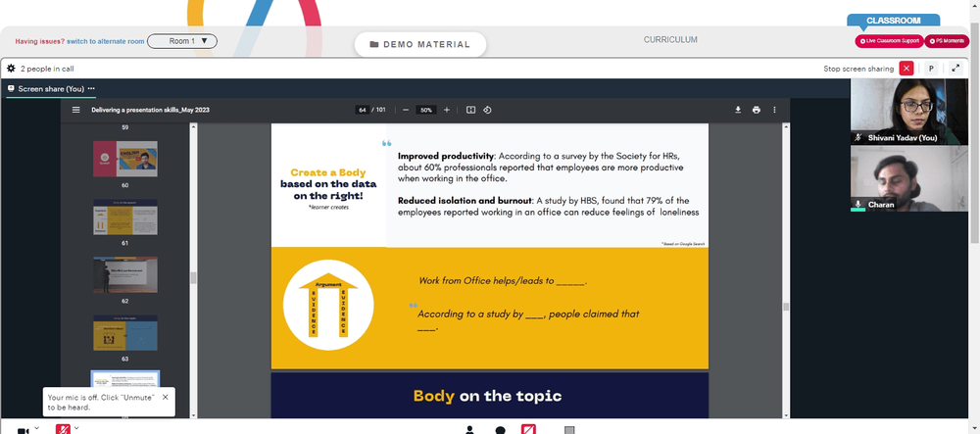Open PDF viewer more actions menu
This screenshot has width=980, height=434.
[x=774, y=110]
